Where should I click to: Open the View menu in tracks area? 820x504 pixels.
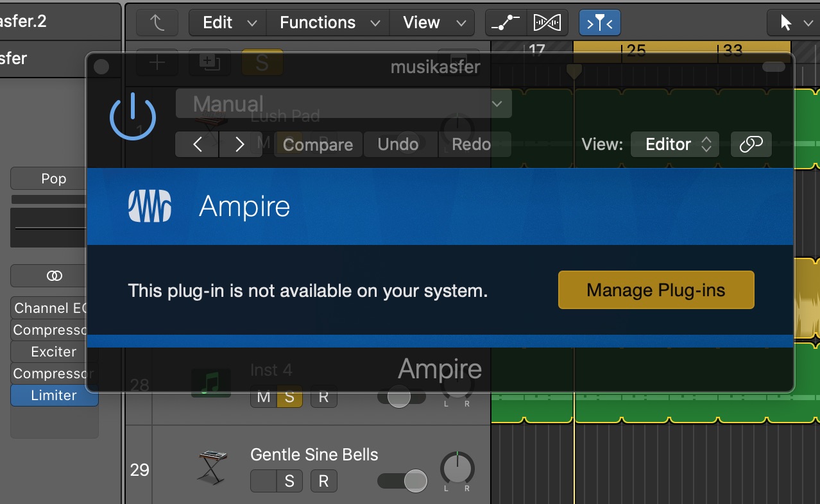pos(432,23)
